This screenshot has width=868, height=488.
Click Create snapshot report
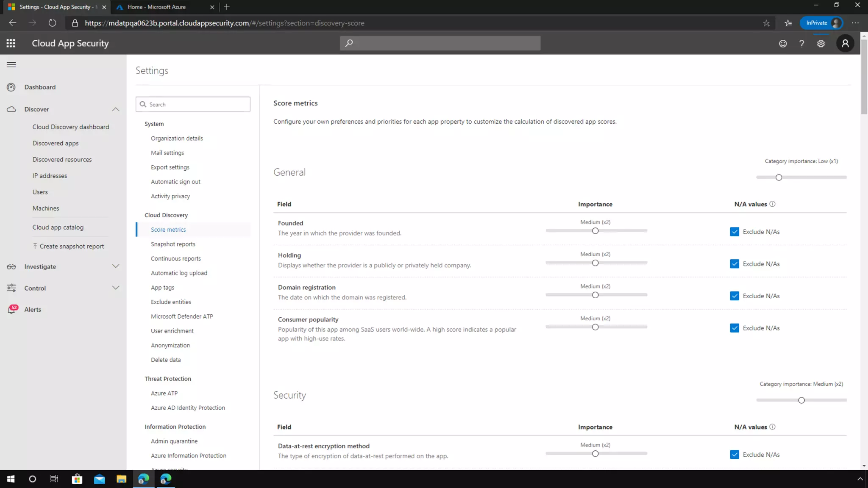point(72,247)
